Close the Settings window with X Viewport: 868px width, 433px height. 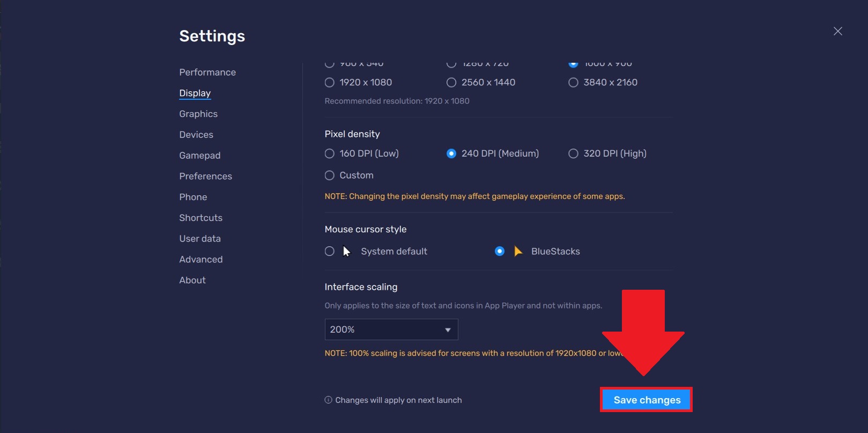[837, 31]
